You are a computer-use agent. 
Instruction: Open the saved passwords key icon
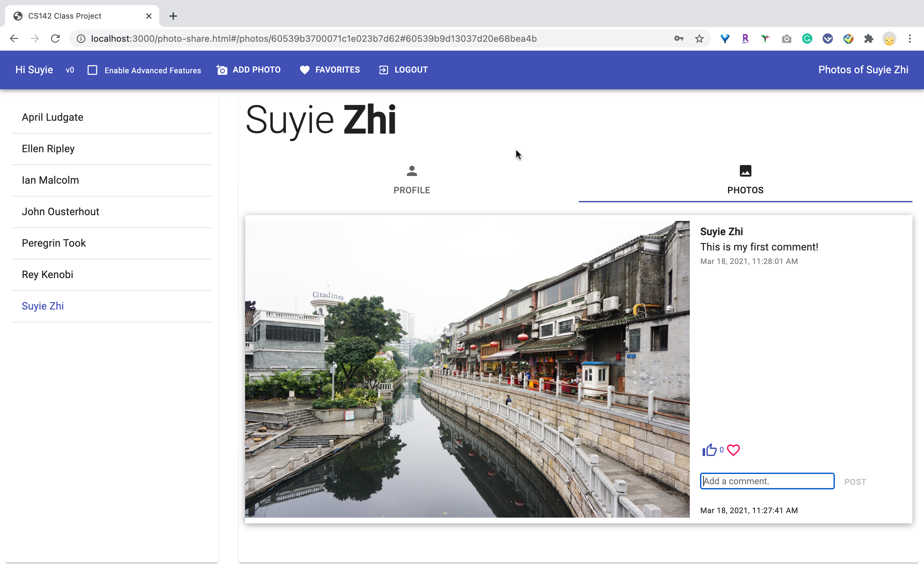(x=679, y=39)
